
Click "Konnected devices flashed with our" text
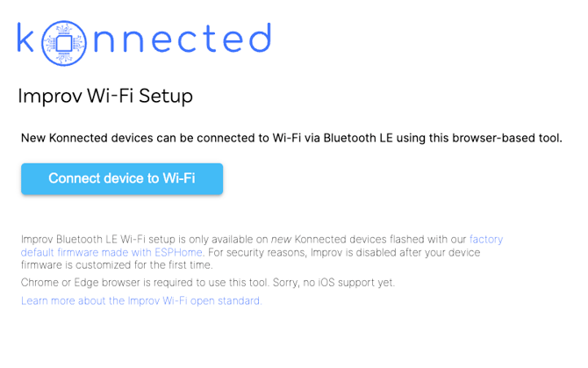click(380, 239)
